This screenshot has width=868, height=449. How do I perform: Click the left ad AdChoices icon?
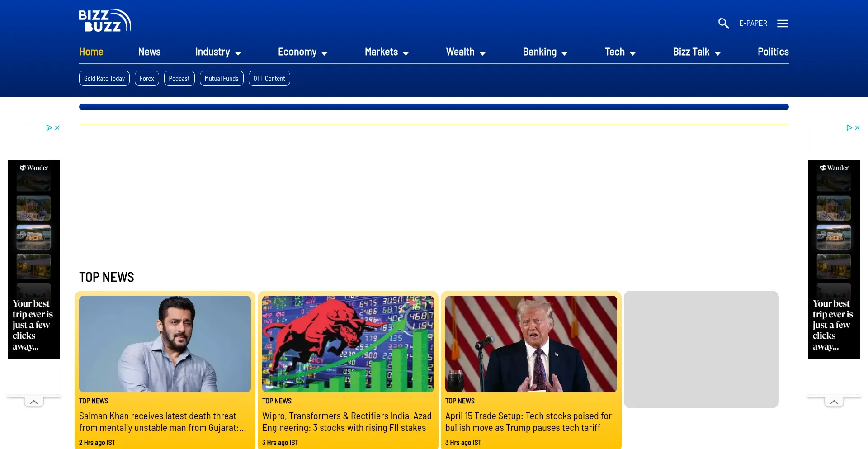click(x=50, y=128)
